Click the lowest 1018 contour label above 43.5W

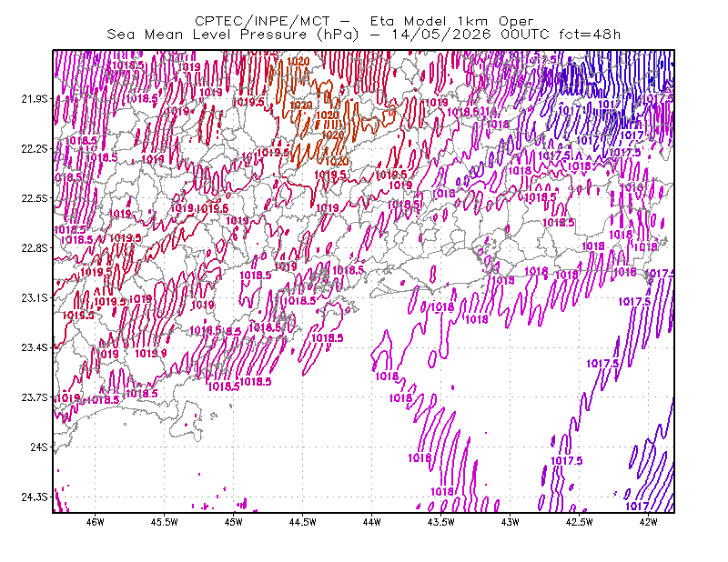pos(442,491)
